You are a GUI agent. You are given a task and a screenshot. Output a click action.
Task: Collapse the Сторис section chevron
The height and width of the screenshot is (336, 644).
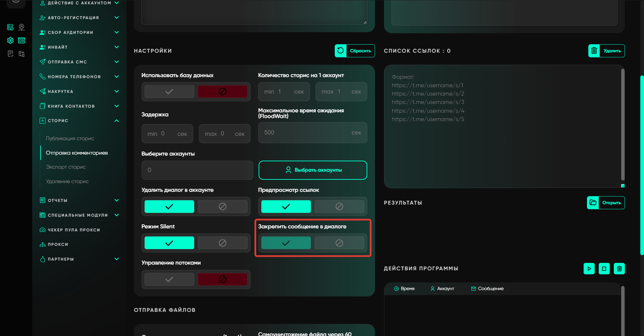click(116, 121)
